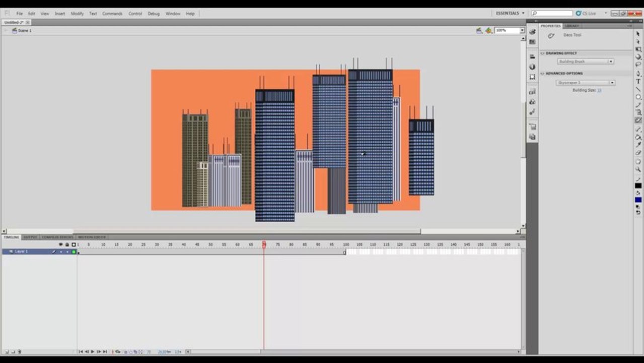Select the Eyedropper tool
The width and height of the screenshot is (644, 363).
click(x=638, y=145)
